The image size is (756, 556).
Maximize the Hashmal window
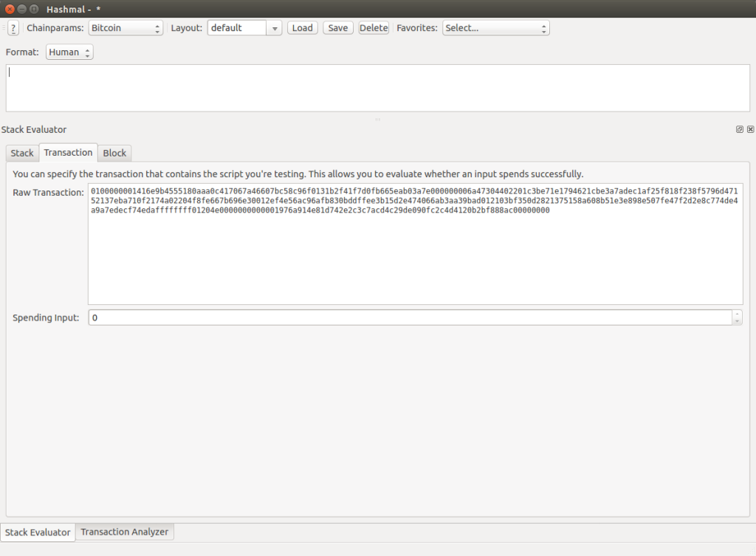(34, 8)
